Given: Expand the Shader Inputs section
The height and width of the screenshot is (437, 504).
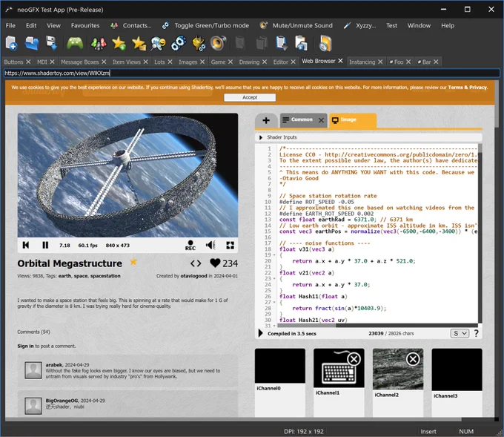Looking at the screenshot, I should [261, 137].
